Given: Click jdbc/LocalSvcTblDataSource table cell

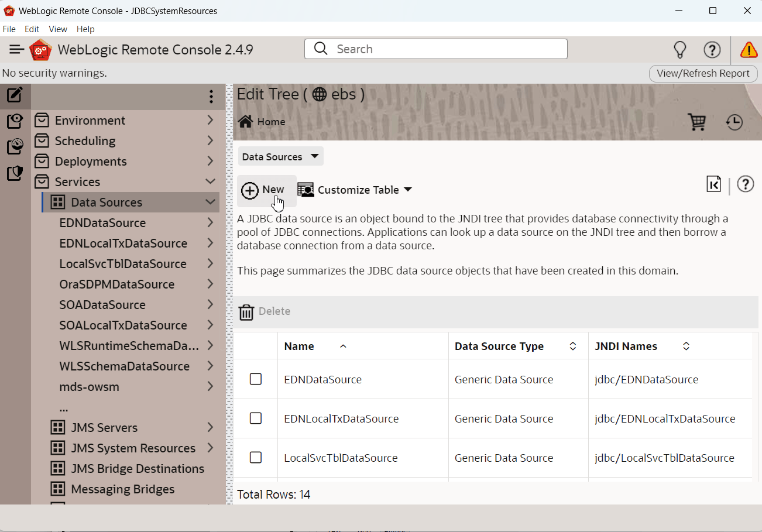Looking at the screenshot, I should (x=664, y=458).
